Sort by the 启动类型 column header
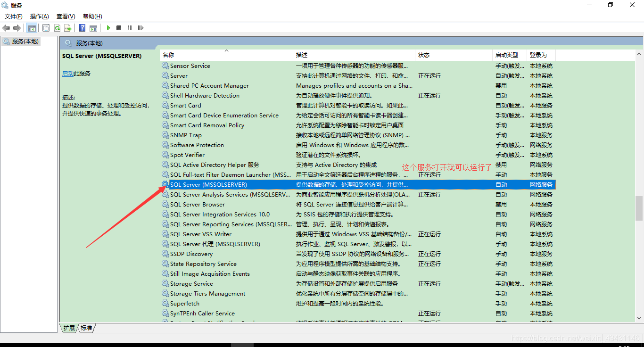Viewport: 644px width, 347px height. [510, 55]
